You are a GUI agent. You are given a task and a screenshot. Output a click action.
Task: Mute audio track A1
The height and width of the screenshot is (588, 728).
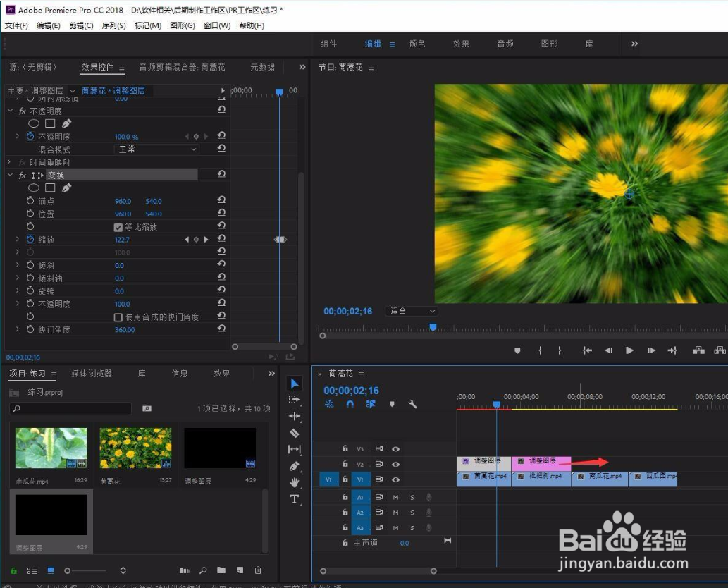[x=395, y=498]
